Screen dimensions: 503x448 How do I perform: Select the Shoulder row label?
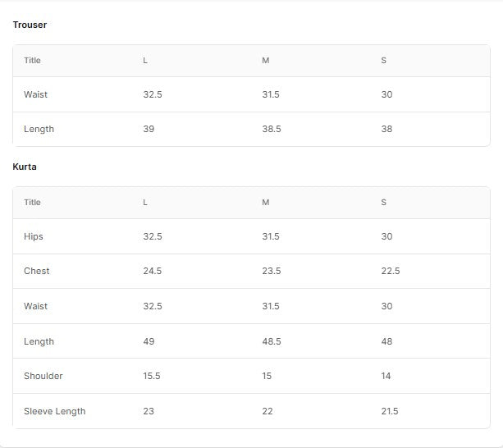click(43, 377)
